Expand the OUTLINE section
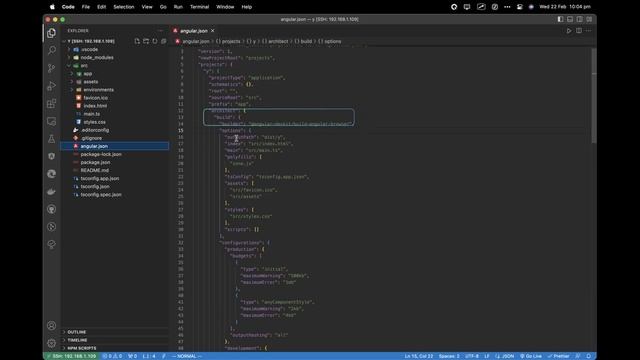The height and width of the screenshot is (360, 640). (x=115, y=332)
